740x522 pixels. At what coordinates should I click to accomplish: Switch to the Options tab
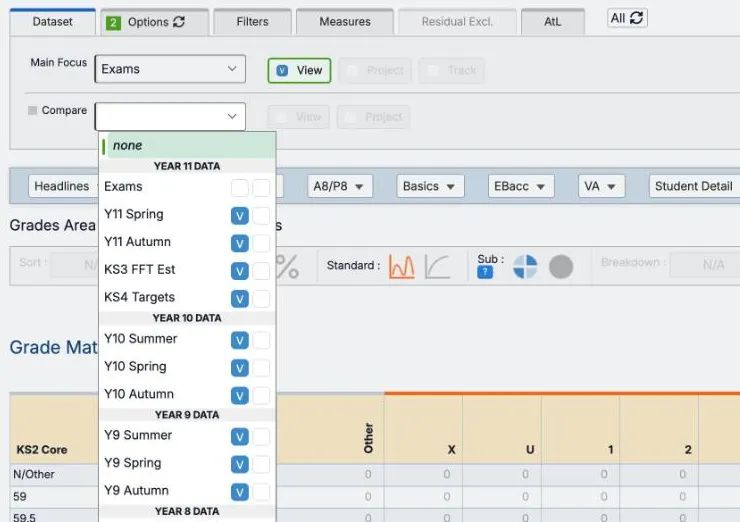point(154,22)
